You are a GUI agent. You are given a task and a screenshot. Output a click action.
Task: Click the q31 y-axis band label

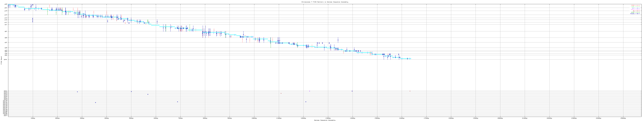[6, 42]
